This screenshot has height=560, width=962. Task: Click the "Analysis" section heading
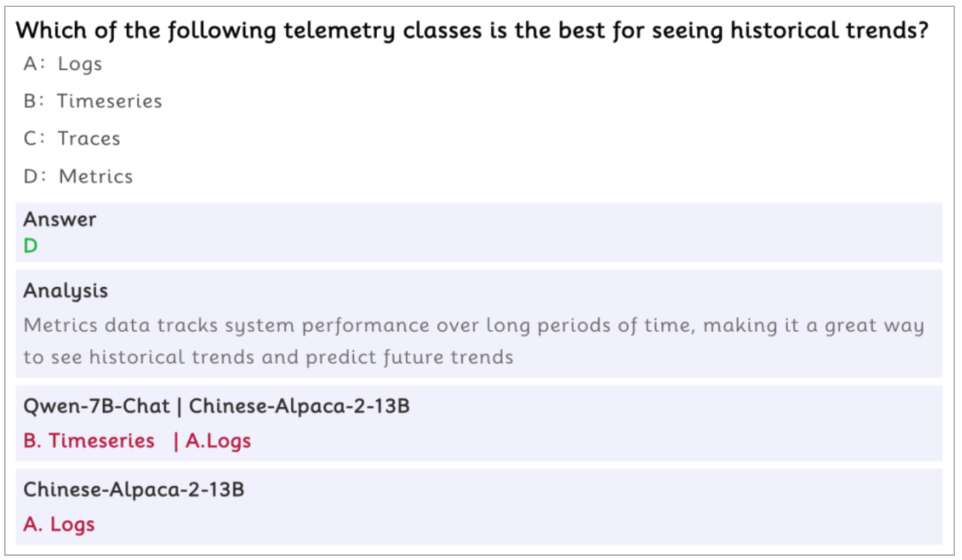[x=65, y=291]
